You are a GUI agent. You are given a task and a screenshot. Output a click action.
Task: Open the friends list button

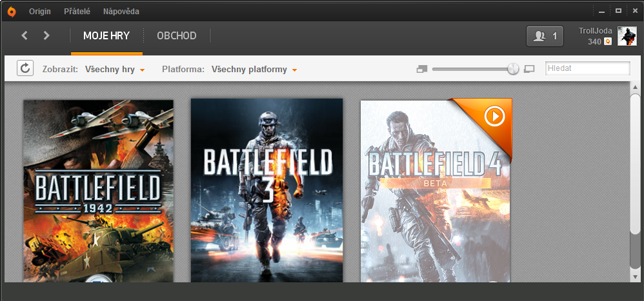point(545,36)
